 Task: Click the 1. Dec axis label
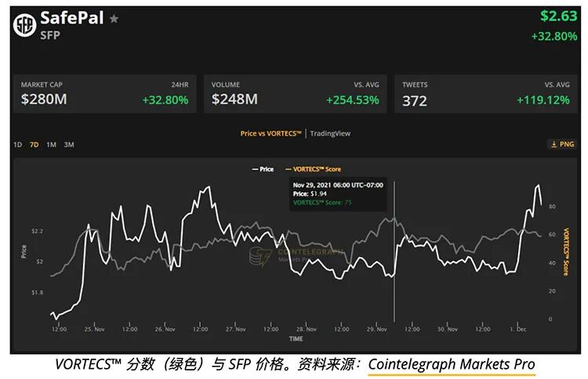coord(518,329)
